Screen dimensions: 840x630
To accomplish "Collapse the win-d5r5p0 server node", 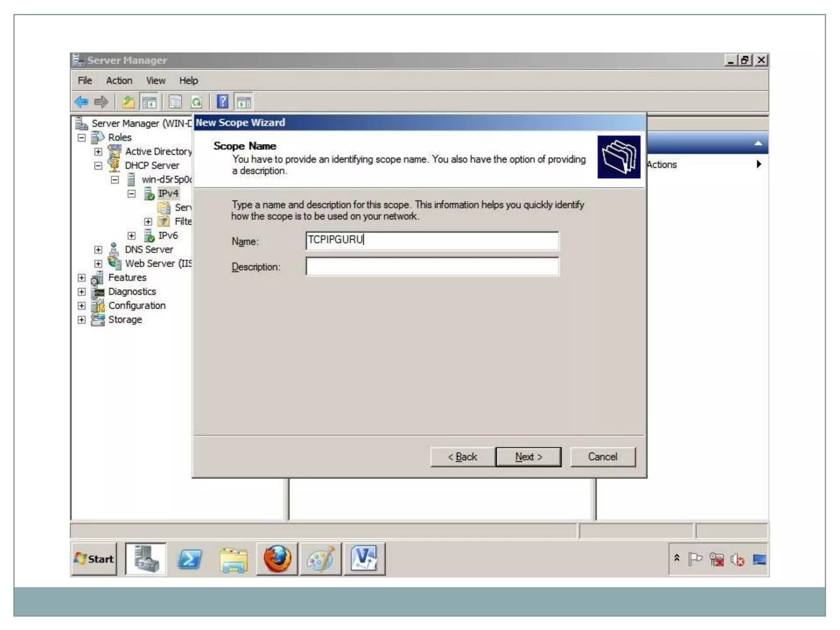I will point(115,180).
